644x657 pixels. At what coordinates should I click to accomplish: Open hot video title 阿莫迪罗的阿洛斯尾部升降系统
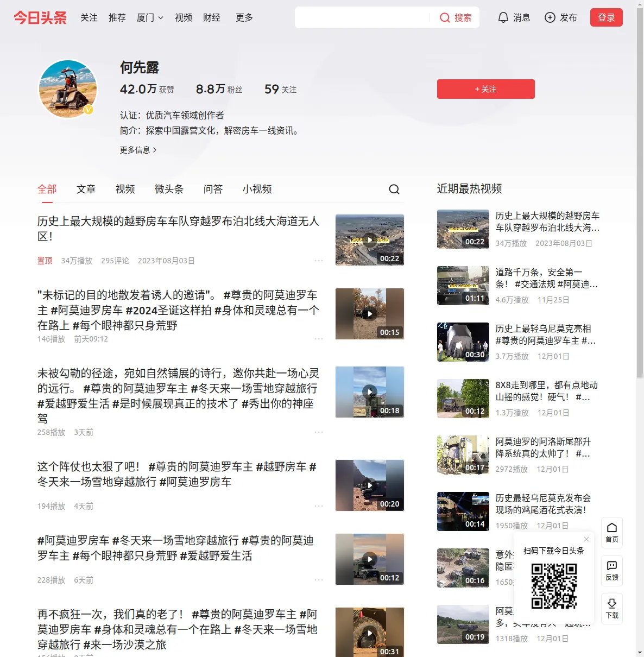pyautogui.click(x=544, y=447)
